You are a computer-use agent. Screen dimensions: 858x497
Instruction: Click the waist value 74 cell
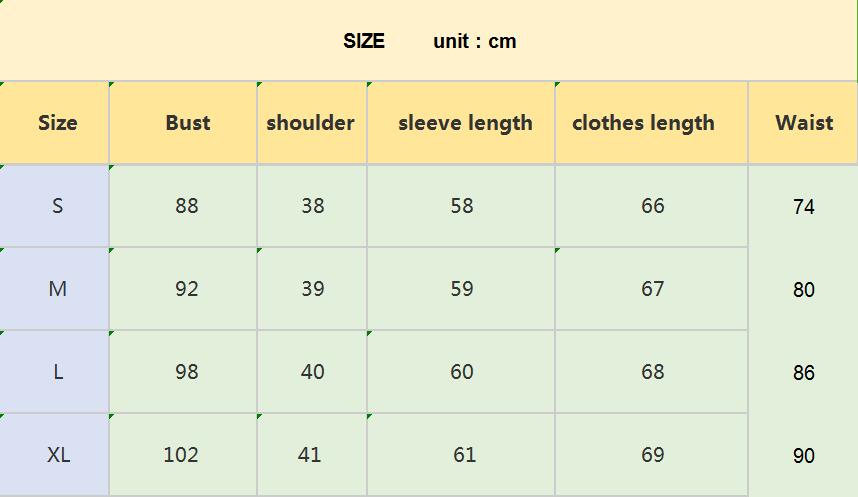(804, 207)
